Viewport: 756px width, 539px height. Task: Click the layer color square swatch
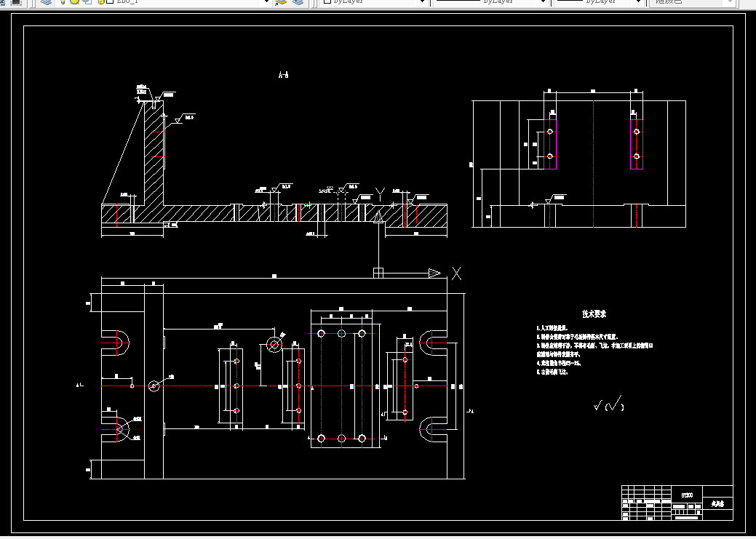coord(110,2)
